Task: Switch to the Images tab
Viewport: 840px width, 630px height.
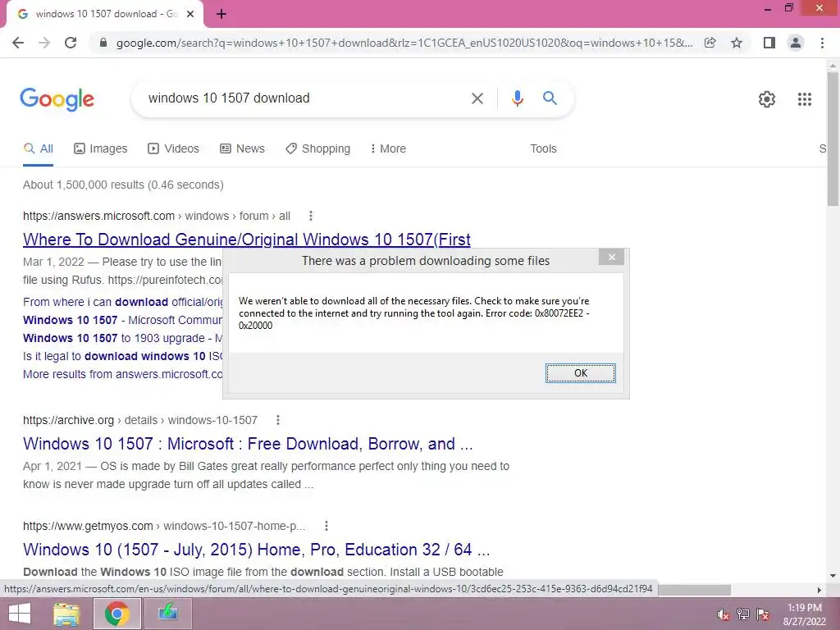Action: (x=101, y=149)
